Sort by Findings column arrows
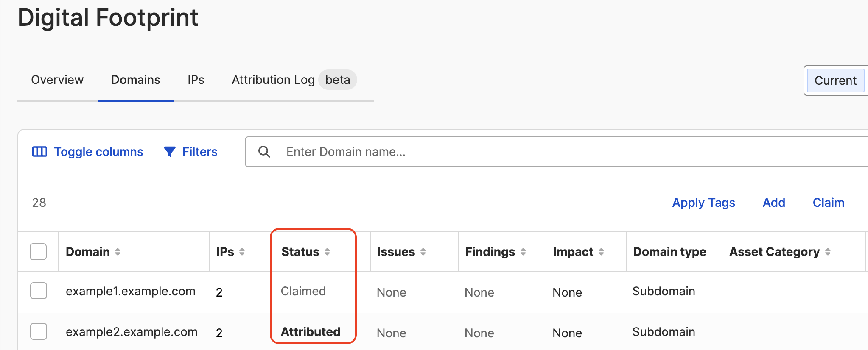Image resolution: width=868 pixels, height=350 pixels. 523,252
